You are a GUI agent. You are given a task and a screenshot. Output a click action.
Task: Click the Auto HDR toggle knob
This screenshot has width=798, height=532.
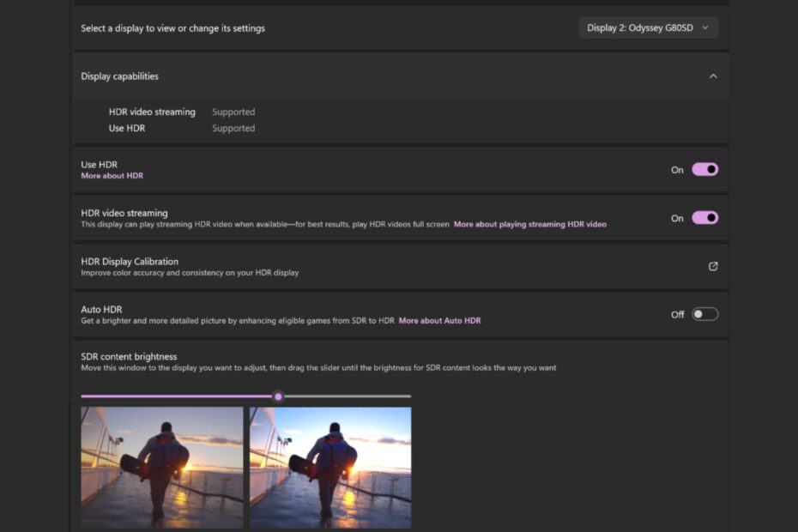point(698,314)
